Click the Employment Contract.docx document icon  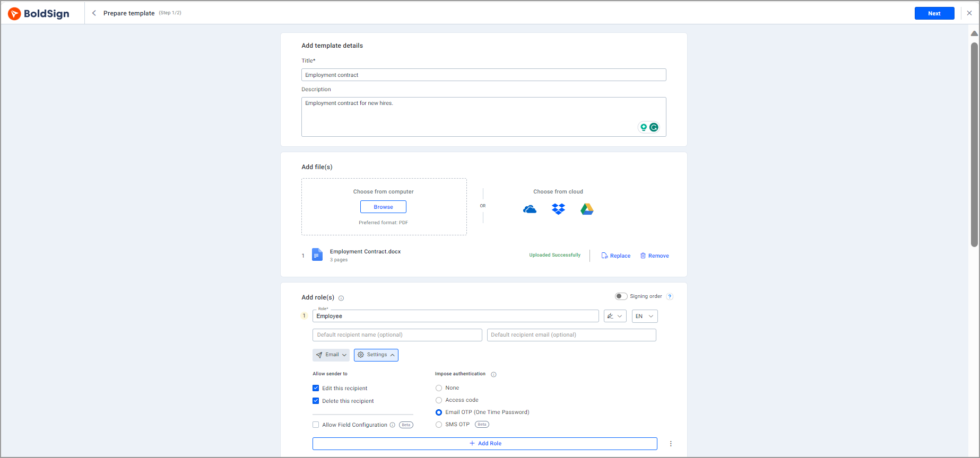(317, 255)
